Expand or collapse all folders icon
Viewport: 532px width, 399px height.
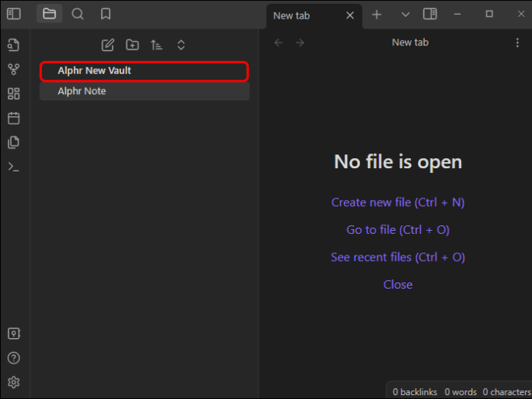coord(181,45)
